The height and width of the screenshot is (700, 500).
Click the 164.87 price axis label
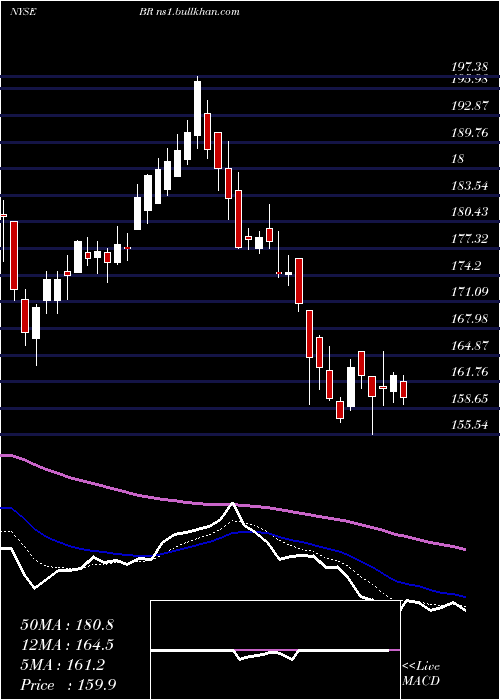click(470, 346)
